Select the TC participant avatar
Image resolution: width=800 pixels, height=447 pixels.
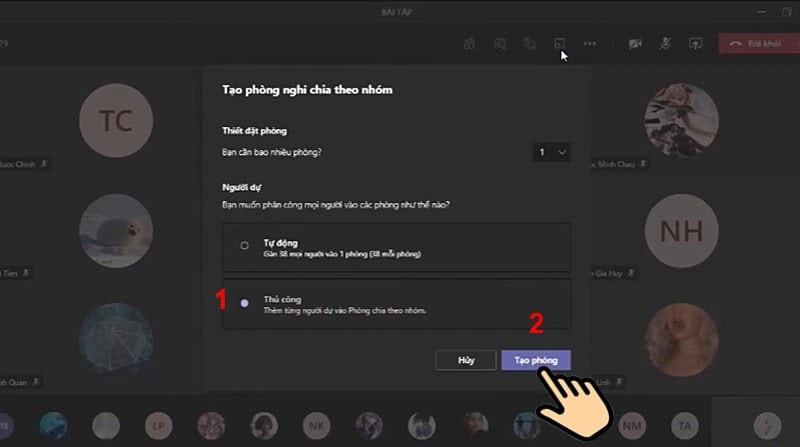tap(116, 120)
